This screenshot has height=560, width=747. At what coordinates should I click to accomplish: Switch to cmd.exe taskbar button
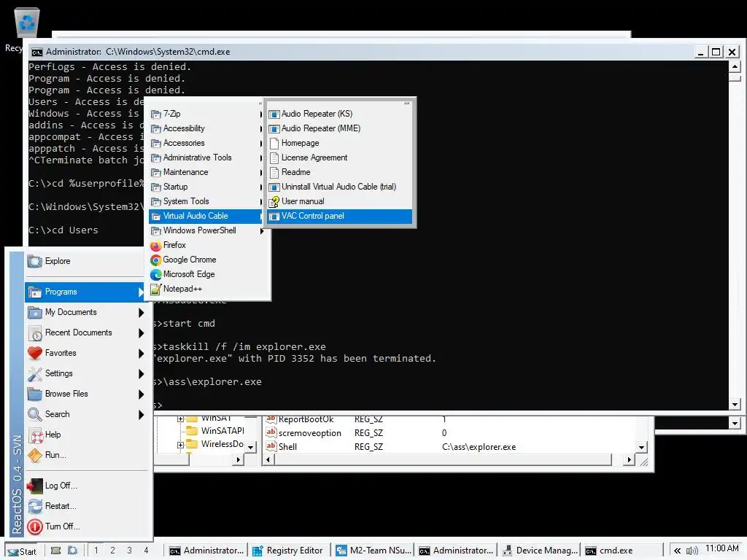tap(622, 551)
